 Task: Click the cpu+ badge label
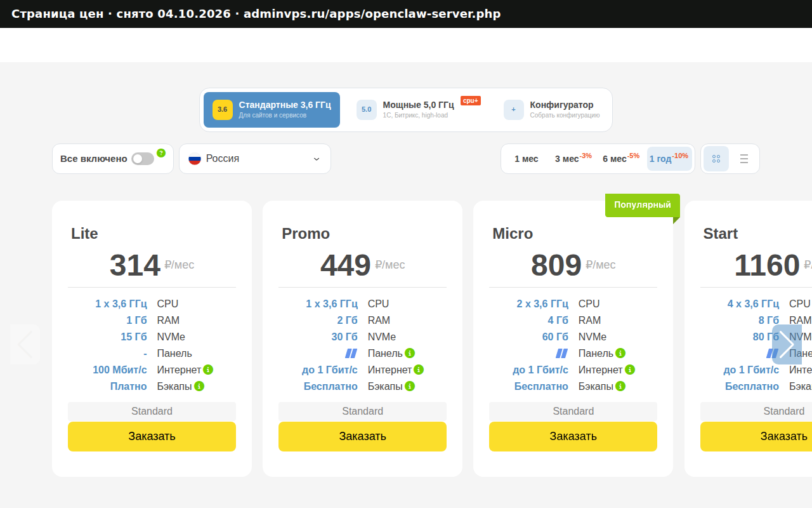coord(471,100)
